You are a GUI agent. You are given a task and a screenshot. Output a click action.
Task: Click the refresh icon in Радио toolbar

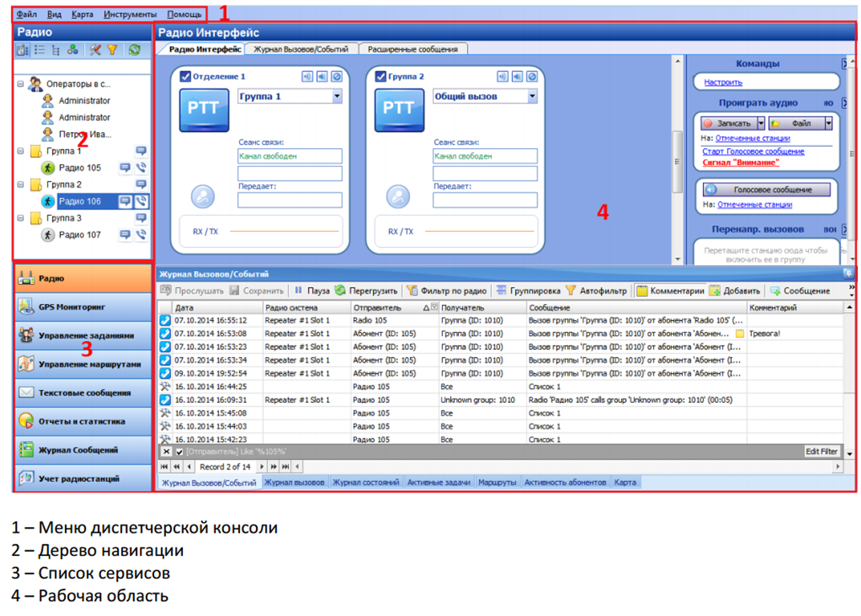click(134, 51)
